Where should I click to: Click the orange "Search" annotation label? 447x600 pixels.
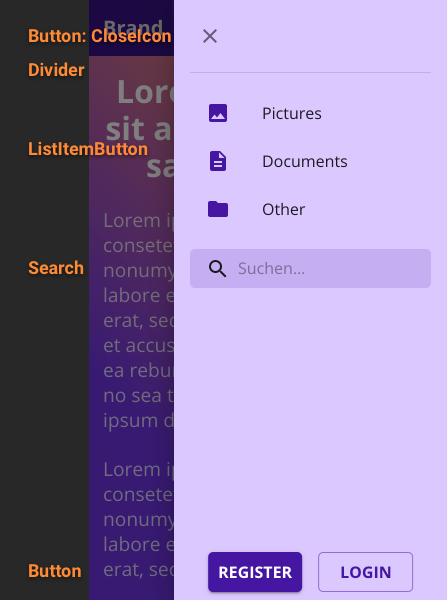click(x=56, y=268)
